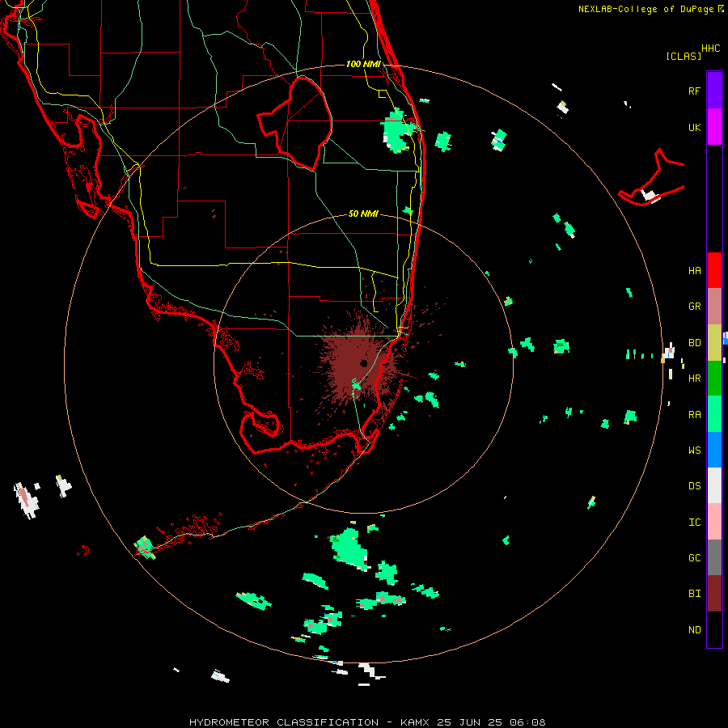The width and height of the screenshot is (728, 728).
Task: Click the '[CLAS]' legend header
Action: point(684,57)
